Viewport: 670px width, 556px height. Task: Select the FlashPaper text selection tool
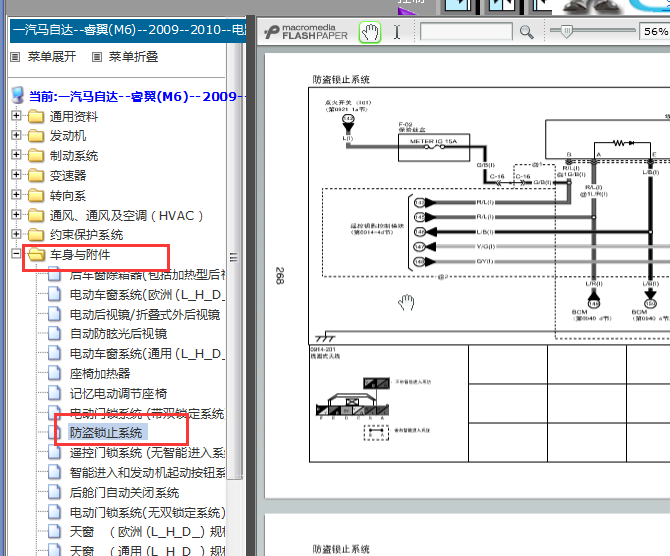397,32
